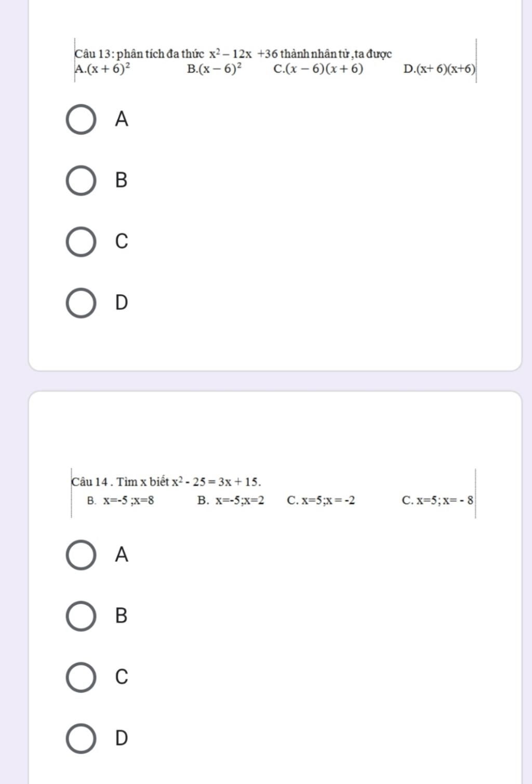Screen dimensions: 532x784
Task: Click the 'Câu 14' question heading
Action: pos(89,481)
